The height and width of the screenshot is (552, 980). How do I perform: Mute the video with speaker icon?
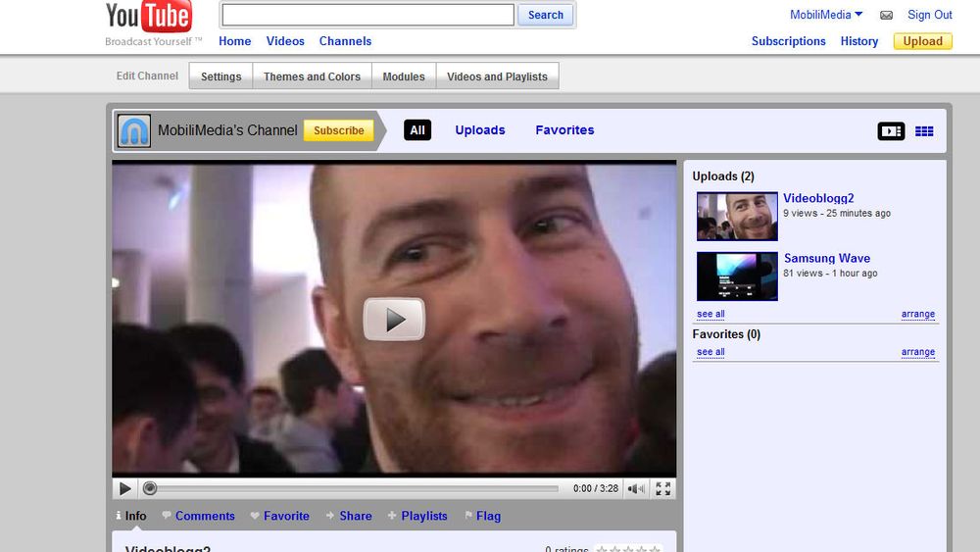point(636,488)
